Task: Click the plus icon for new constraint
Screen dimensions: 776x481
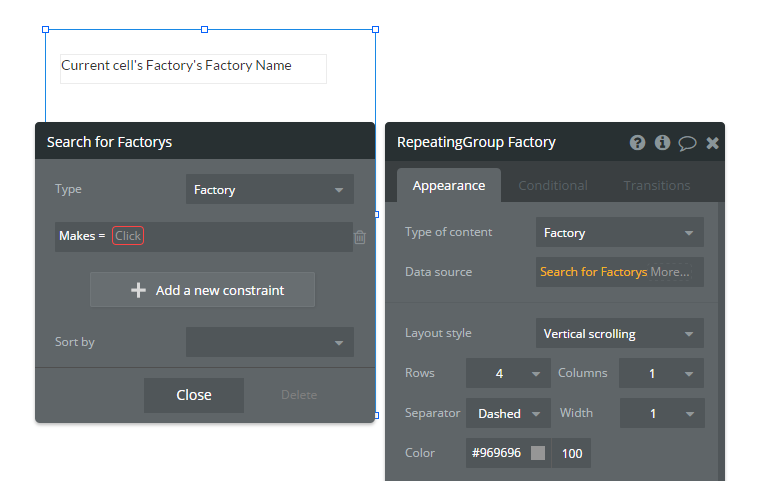Action: coord(139,290)
